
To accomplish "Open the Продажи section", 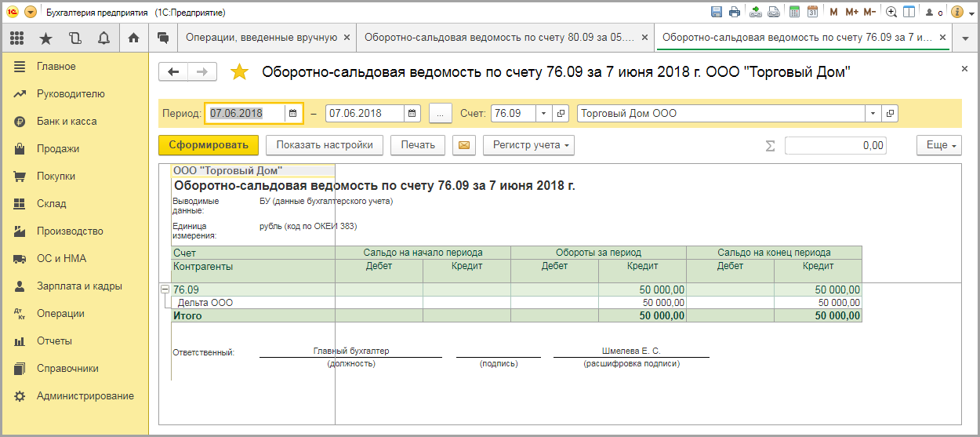I will pos(74,149).
